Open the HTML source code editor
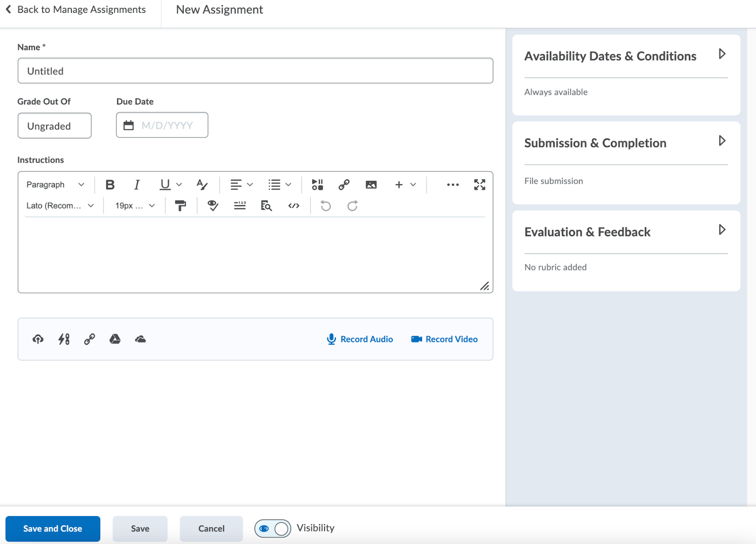Viewport: 756px width, 544px height. click(293, 206)
